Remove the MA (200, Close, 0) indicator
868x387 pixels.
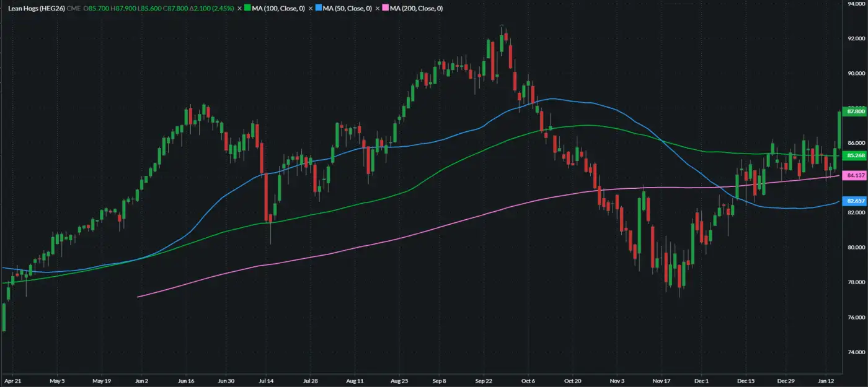point(378,9)
